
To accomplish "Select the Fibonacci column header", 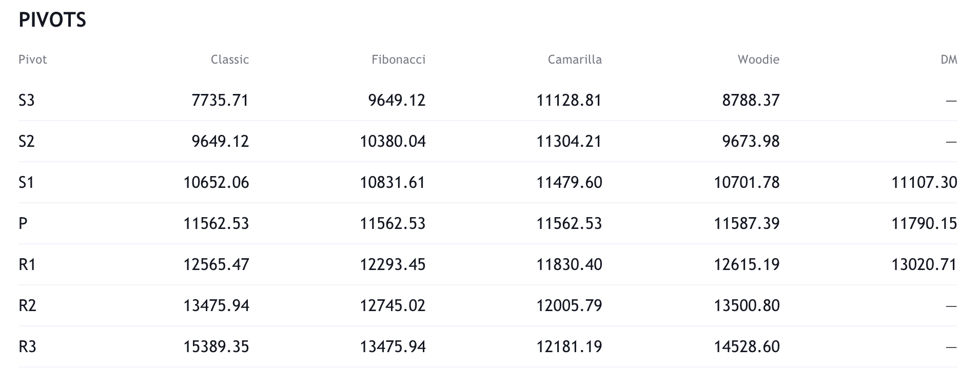I will coord(399,60).
